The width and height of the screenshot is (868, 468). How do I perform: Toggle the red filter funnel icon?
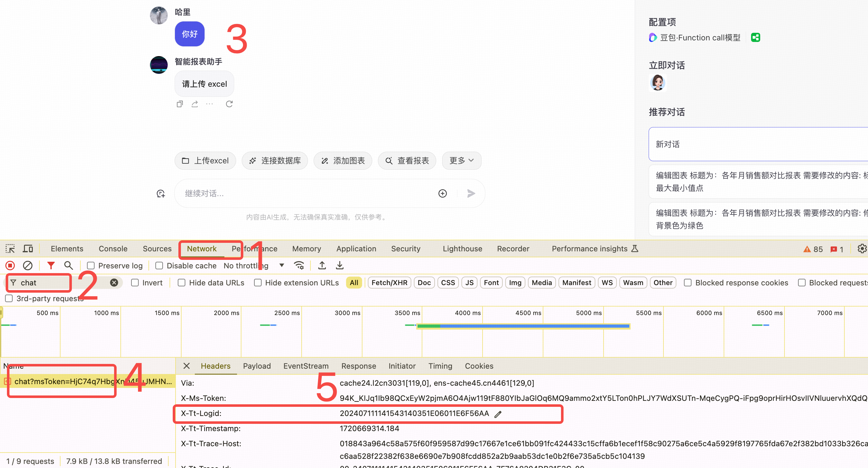click(x=51, y=266)
